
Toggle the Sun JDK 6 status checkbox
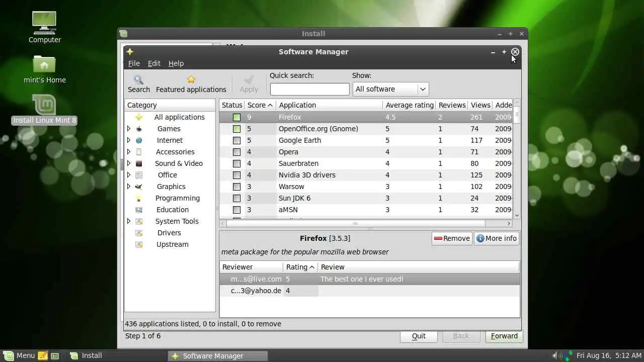[x=236, y=198]
